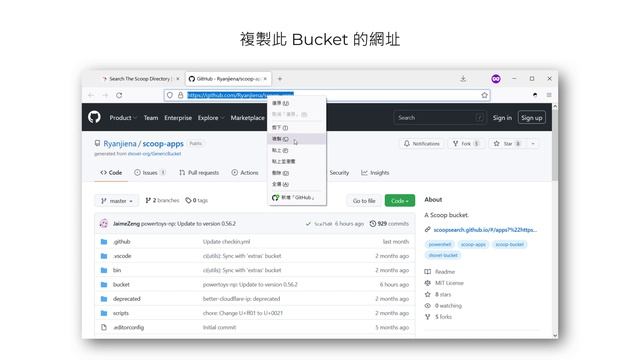This screenshot has height=360, width=640.
Task: Choose the first entry in the context menu
Action: coord(297,103)
